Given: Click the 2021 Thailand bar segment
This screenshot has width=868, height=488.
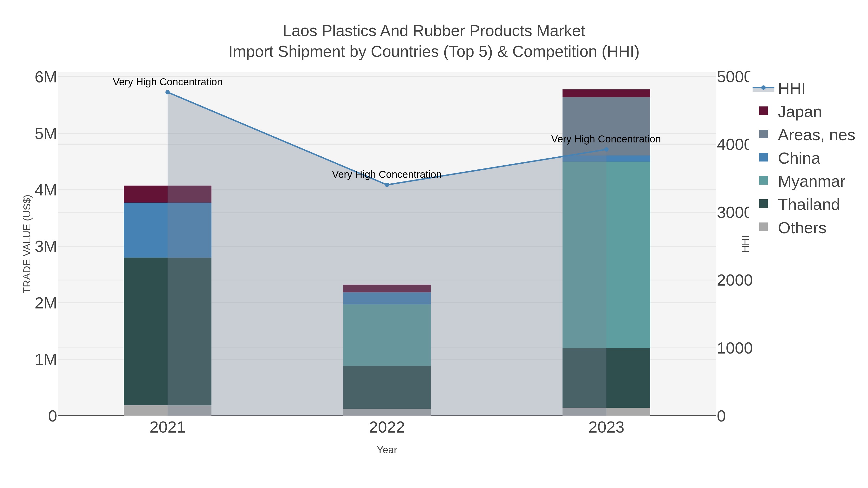Looking at the screenshot, I should [x=168, y=331].
